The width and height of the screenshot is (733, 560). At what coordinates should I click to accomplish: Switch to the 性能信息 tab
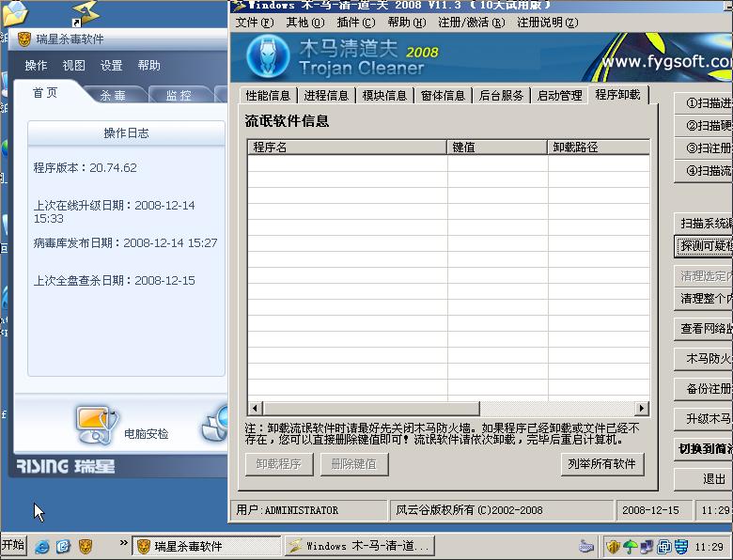268,95
